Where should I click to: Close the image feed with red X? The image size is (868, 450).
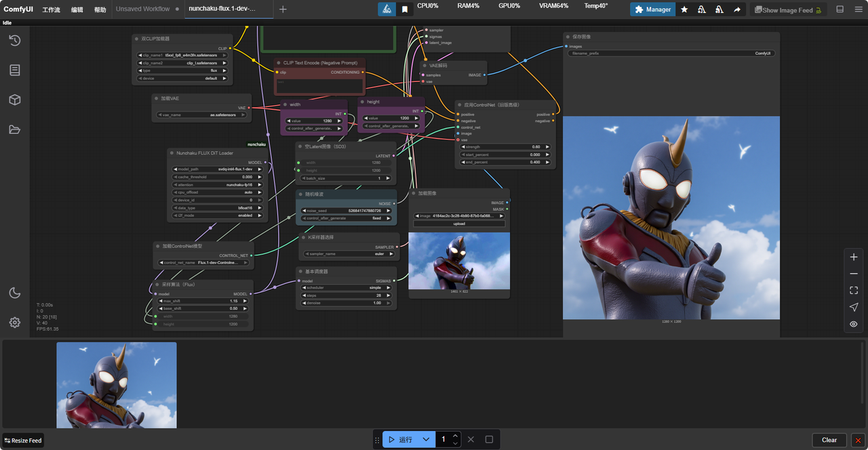coord(858,440)
